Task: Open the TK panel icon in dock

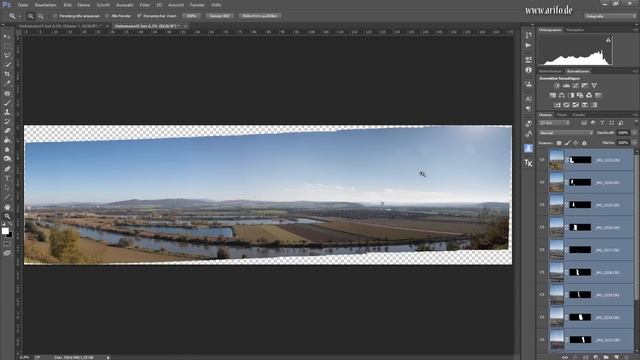Action: (x=528, y=163)
